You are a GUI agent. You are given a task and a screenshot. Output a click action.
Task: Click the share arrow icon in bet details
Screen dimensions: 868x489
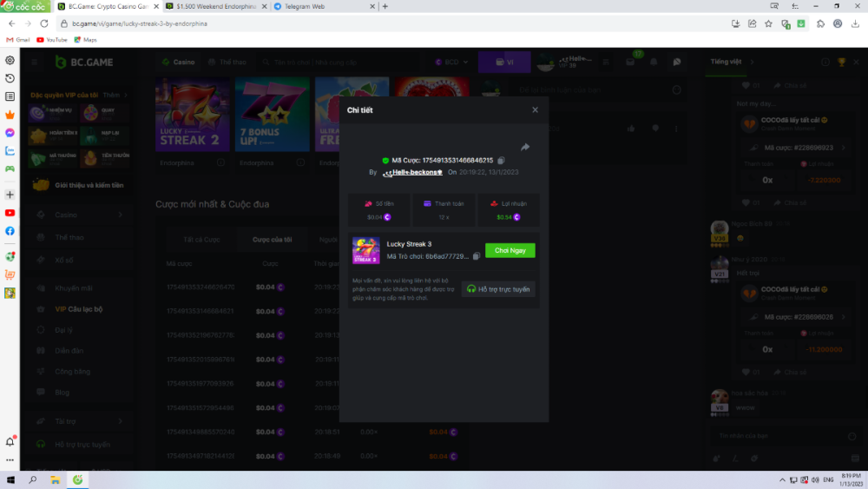(x=525, y=148)
